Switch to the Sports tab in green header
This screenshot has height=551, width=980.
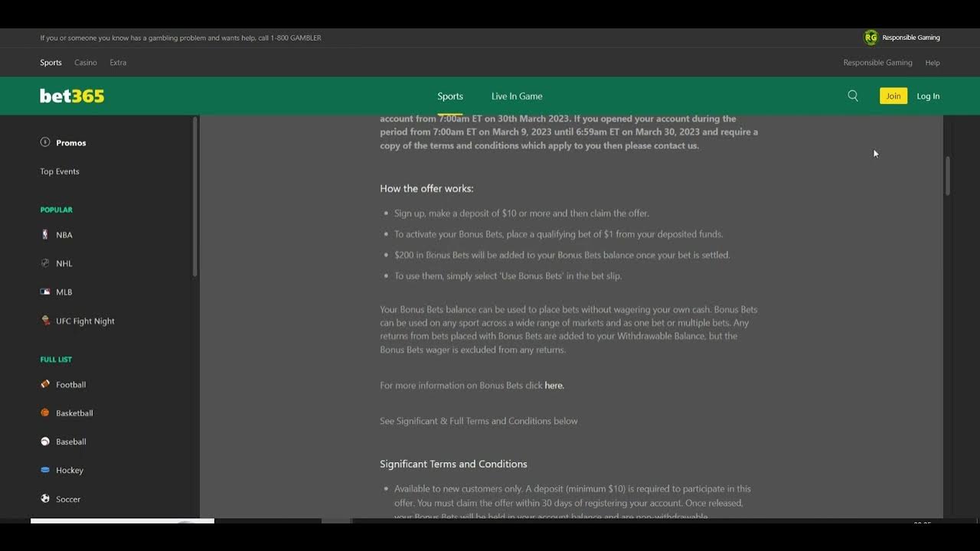(450, 96)
